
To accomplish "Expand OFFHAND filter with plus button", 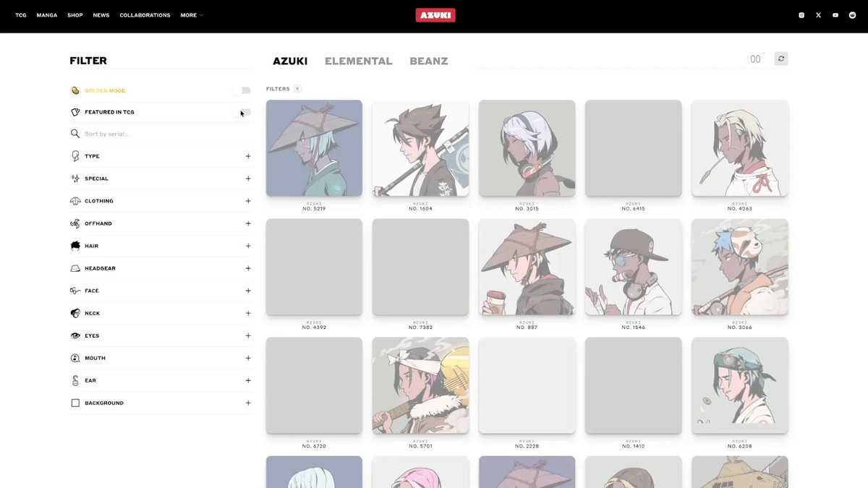I will point(248,223).
